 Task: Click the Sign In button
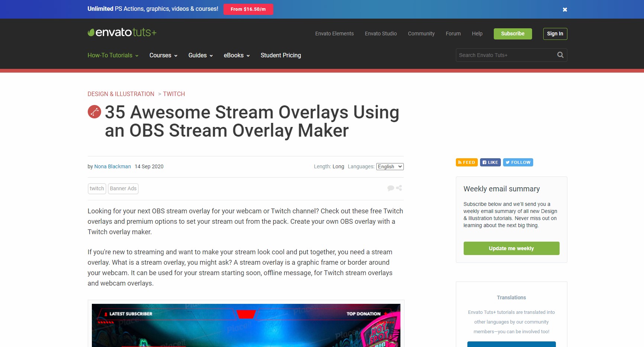click(555, 34)
